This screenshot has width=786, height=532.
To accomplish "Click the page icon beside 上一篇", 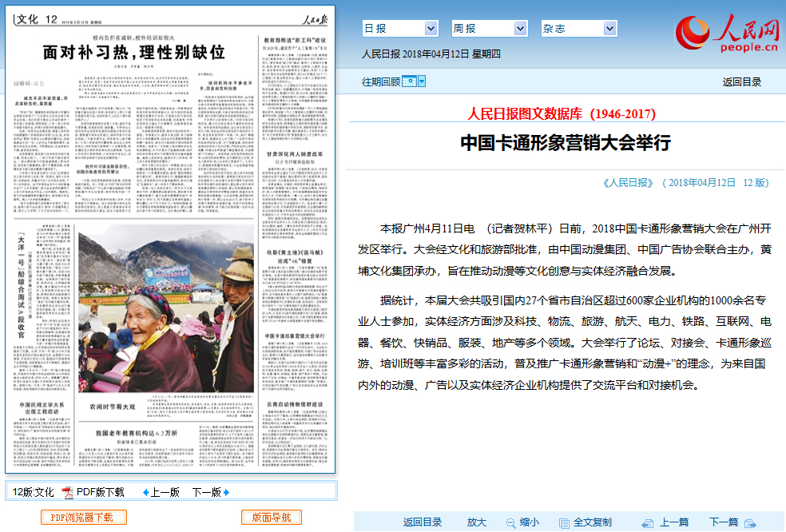I will 647,522.
